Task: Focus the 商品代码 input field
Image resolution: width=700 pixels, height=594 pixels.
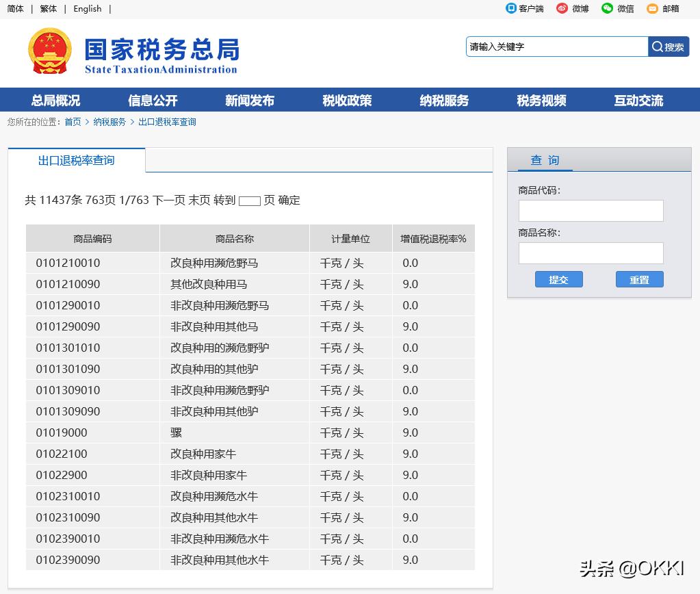Action: [x=591, y=211]
